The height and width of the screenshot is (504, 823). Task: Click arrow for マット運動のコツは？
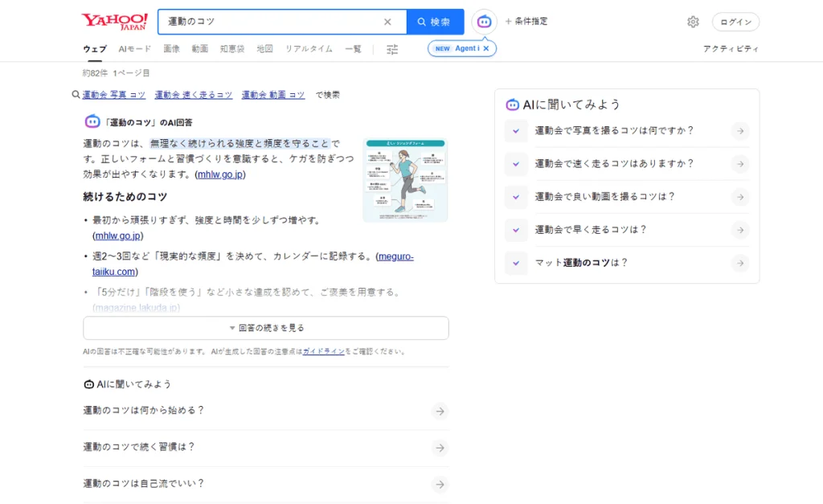[740, 263]
